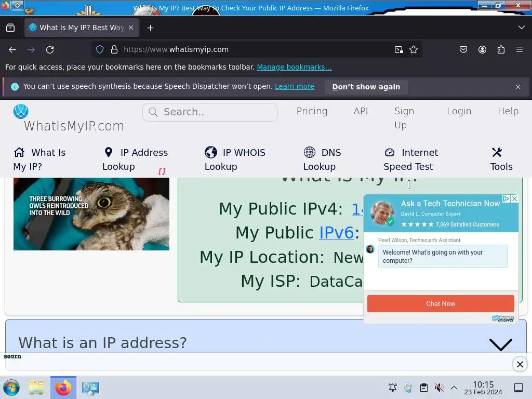Open DNS Lookup page
The width and height of the screenshot is (532, 399).
click(x=322, y=159)
